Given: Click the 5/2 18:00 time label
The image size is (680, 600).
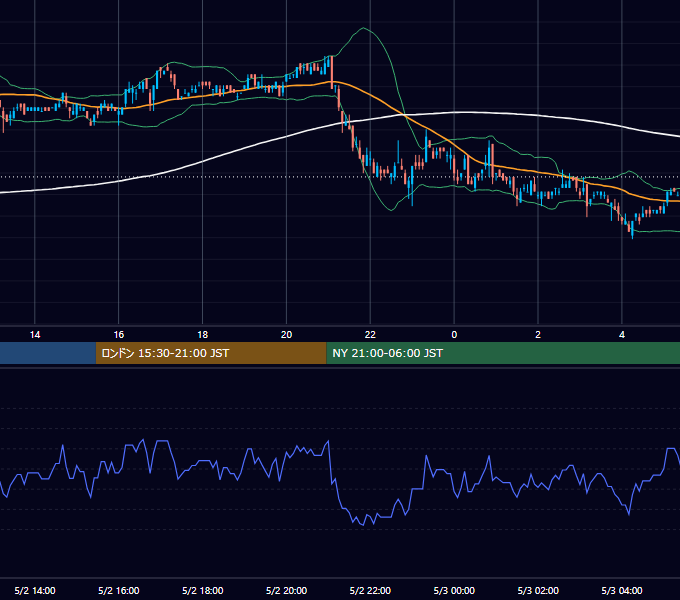Looking at the screenshot, I should 203,590.
